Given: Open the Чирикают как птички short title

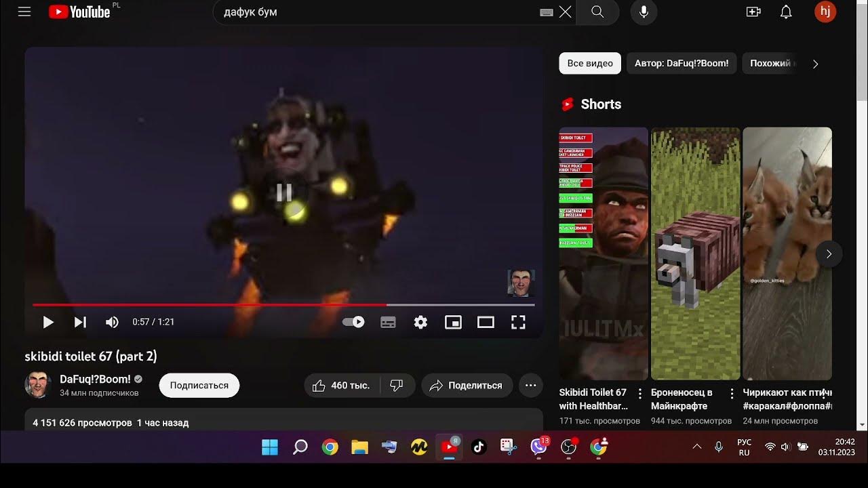Looking at the screenshot, I should pos(787,399).
